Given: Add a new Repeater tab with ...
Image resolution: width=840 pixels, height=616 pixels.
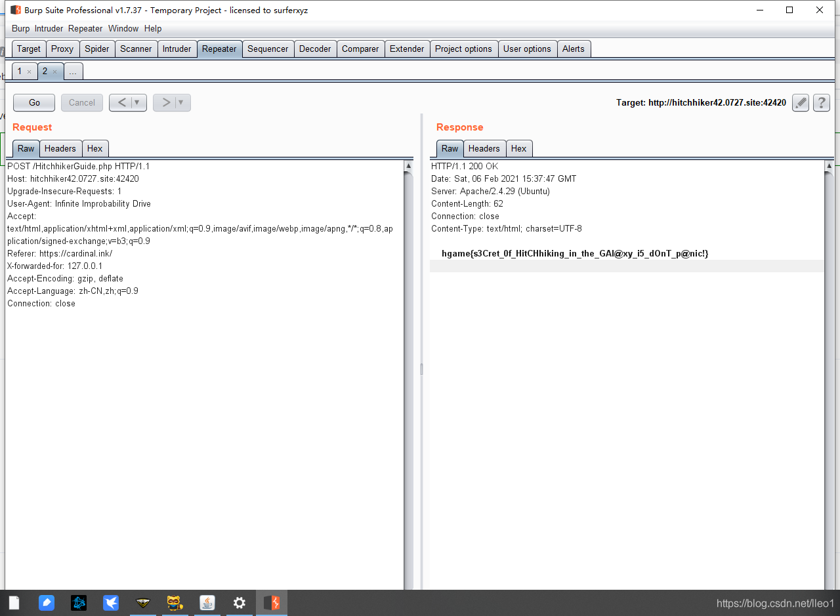Looking at the screenshot, I should [x=73, y=72].
